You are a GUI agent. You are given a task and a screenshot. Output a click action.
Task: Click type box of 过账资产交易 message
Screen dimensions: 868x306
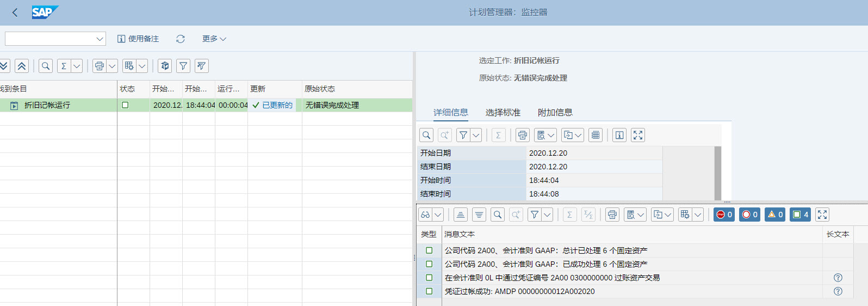coord(429,278)
